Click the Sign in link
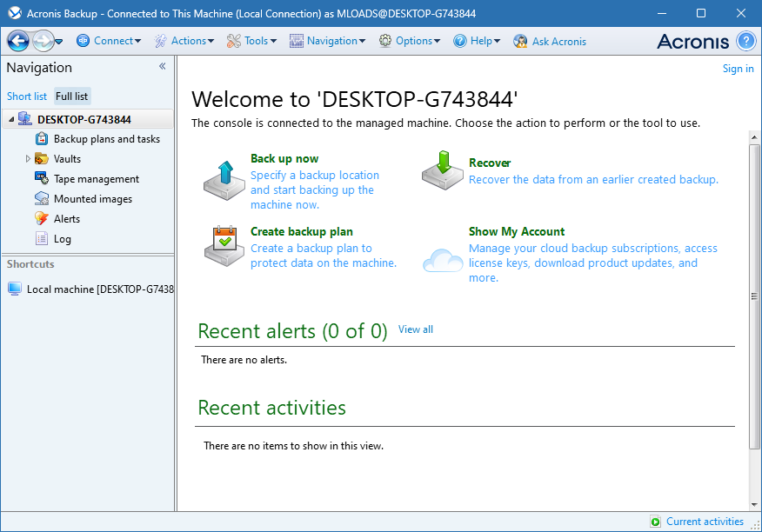 (738, 69)
